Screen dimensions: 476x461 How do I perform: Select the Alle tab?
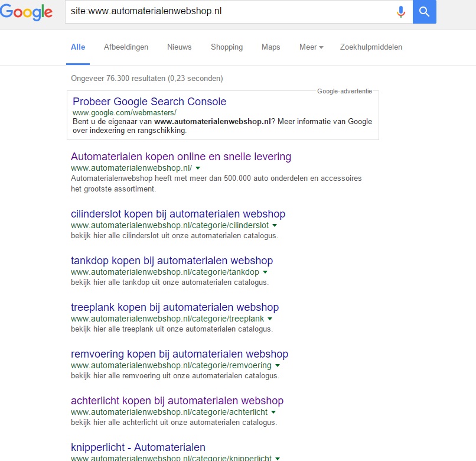[78, 47]
